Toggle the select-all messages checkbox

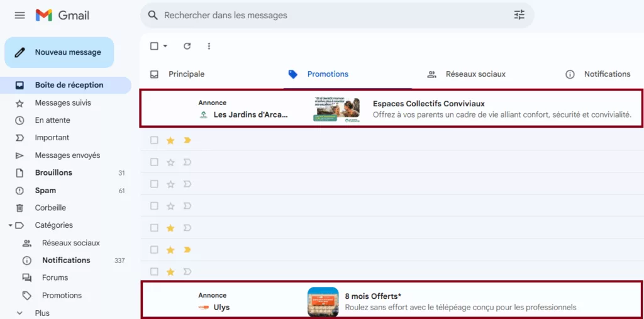coord(154,46)
